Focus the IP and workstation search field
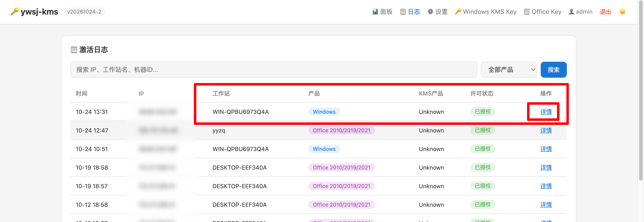 [x=273, y=70]
